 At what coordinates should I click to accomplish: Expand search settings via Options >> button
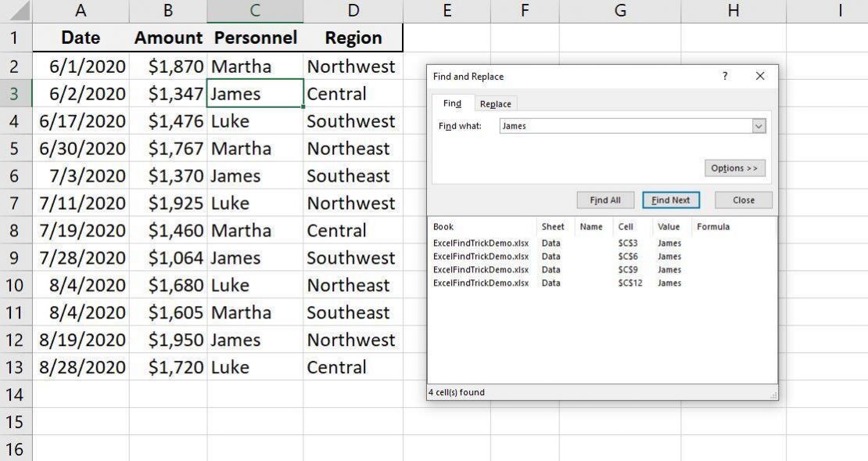(x=733, y=167)
